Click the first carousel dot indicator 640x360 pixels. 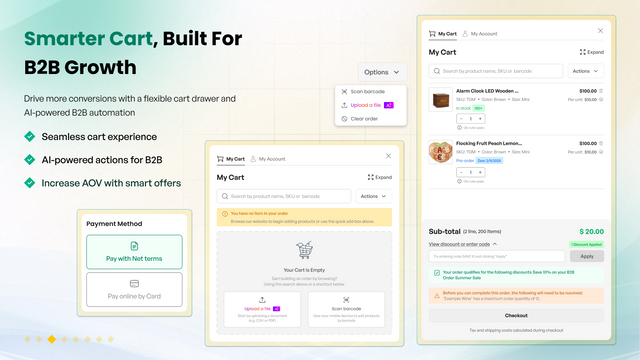pyautogui.click(x=27, y=339)
